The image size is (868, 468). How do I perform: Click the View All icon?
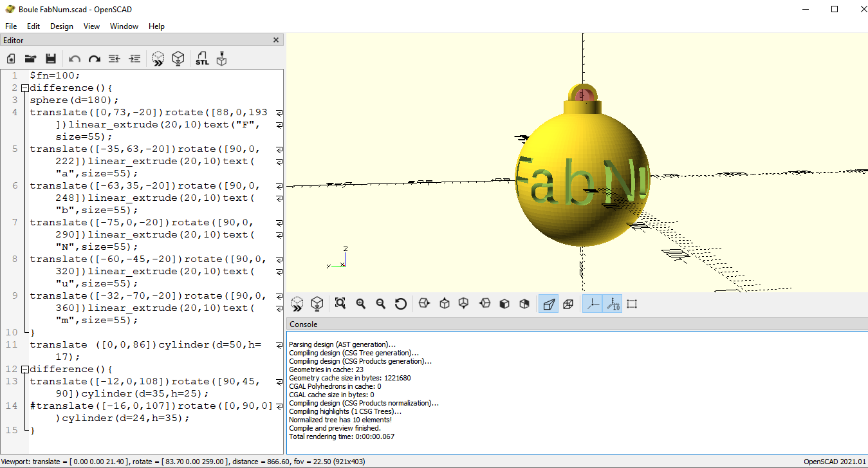[340, 304]
